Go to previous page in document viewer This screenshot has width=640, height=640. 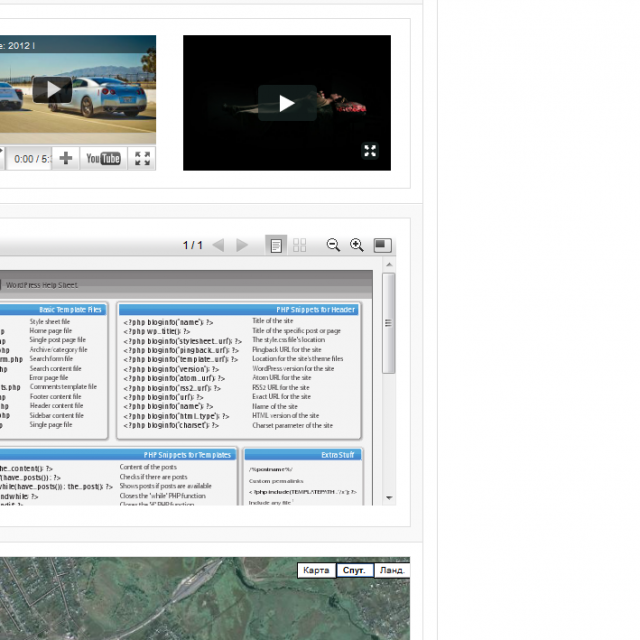pos(219,245)
